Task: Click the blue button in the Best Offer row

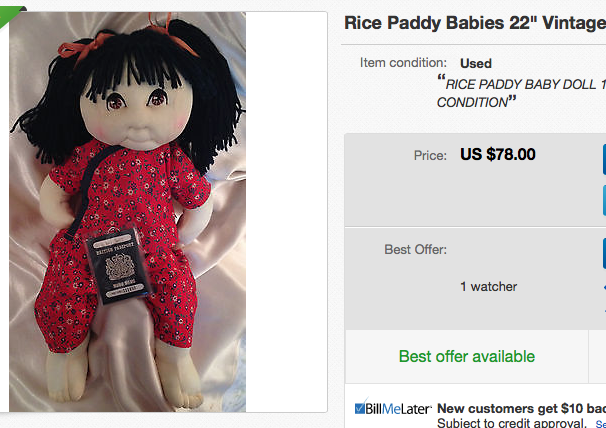Action: point(604,253)
